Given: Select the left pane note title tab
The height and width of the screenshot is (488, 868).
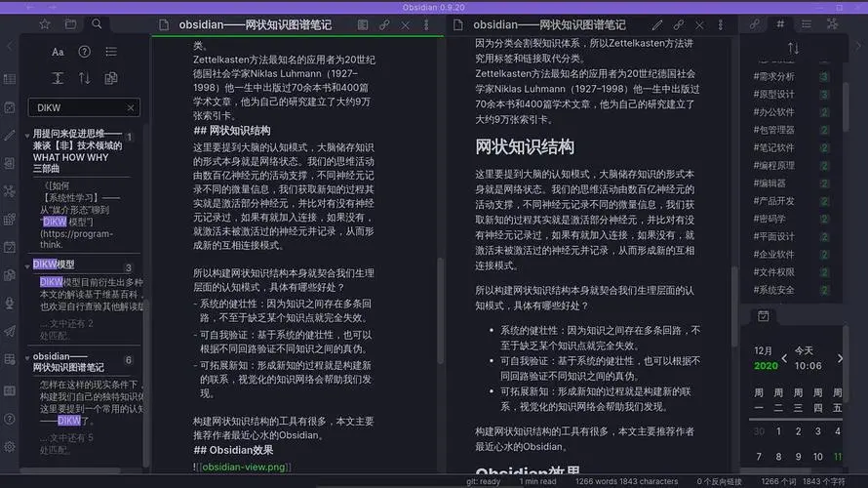Looking at the screenshot, I should pyautogui.click(x=255, y=25).
